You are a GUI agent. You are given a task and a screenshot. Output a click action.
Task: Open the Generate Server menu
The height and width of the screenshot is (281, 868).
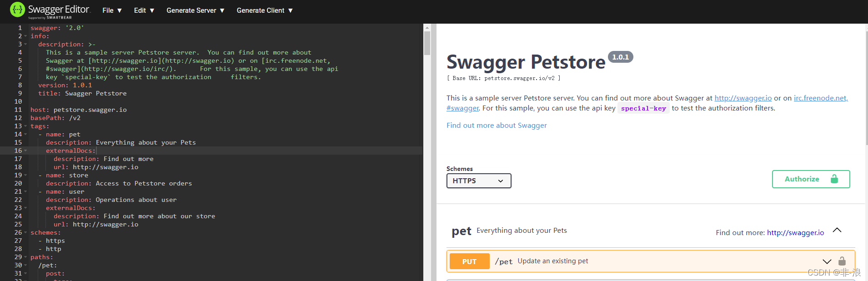coord(196,10)
